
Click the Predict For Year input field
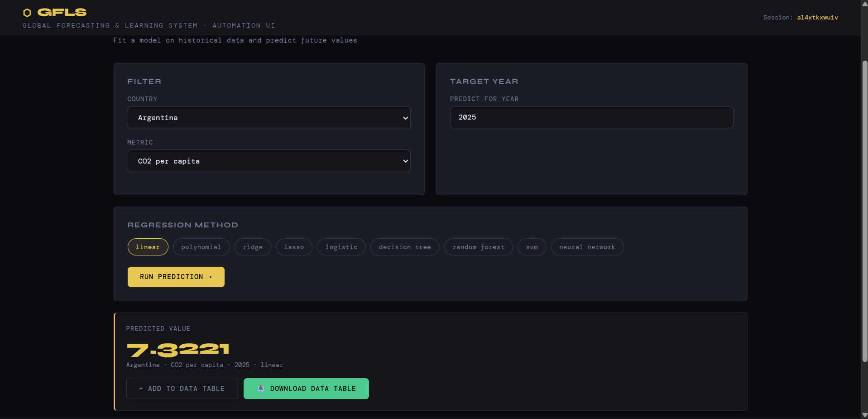[x=591, y=117]
